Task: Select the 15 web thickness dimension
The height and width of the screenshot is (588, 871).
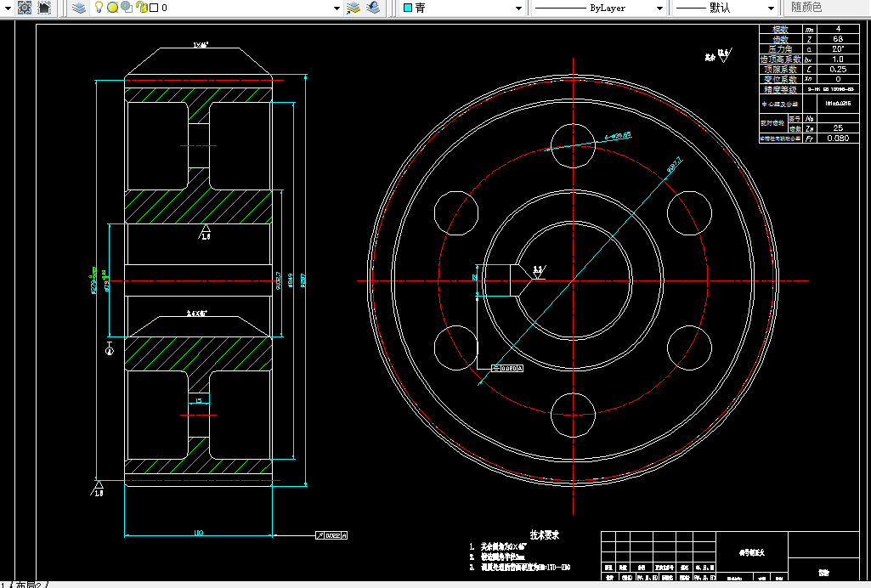Action: [x=198, y=400]
